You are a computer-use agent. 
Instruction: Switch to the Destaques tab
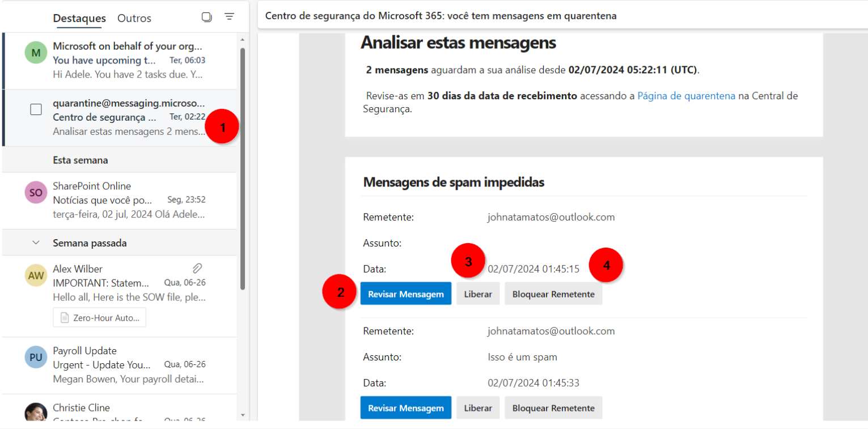tap(79, 18)
